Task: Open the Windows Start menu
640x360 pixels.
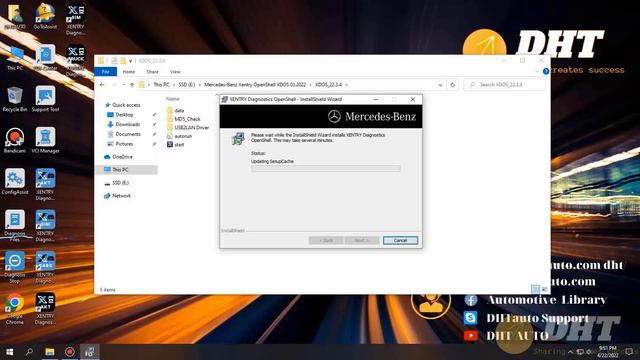Action: [x=9, y=351]
